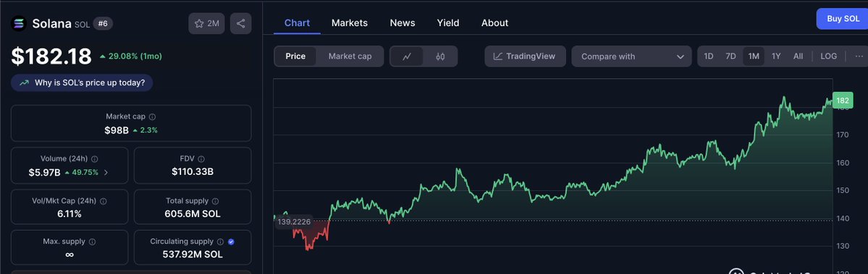868x274 pixels.
Task: Click the Solana logo icon
Action: pyautogui.click(x=19, y=24)
